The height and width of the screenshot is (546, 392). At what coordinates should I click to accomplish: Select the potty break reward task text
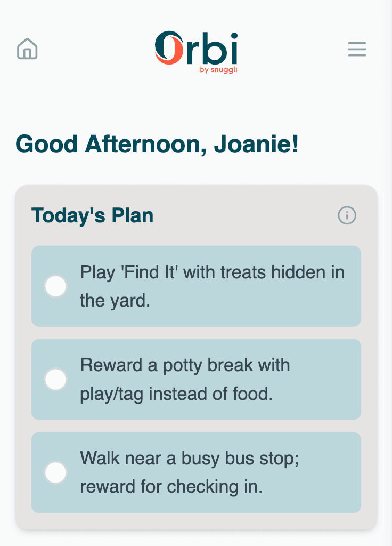coord(185,366)
